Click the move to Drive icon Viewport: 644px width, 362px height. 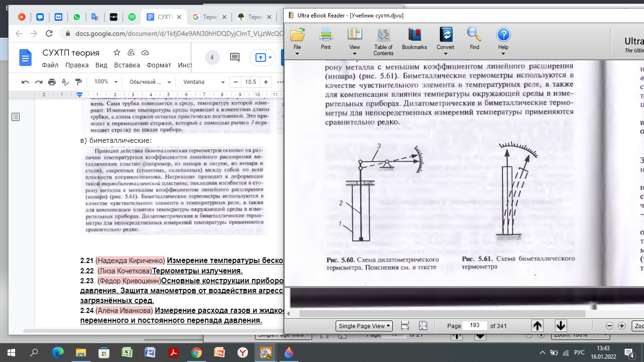coord(131,53)
